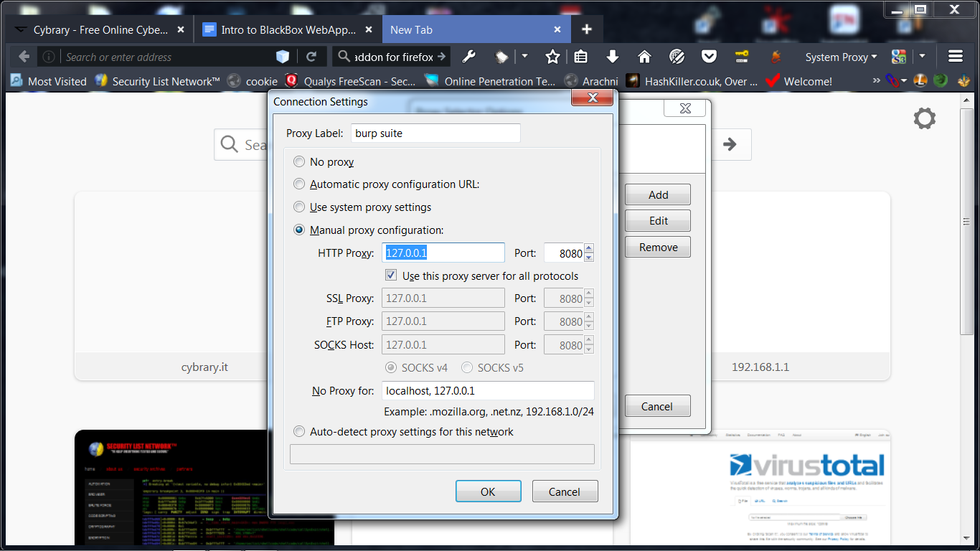This screenshot has height=551, width=980.
Task: Open site identity info icon in address bar
Action: (48, 57)
